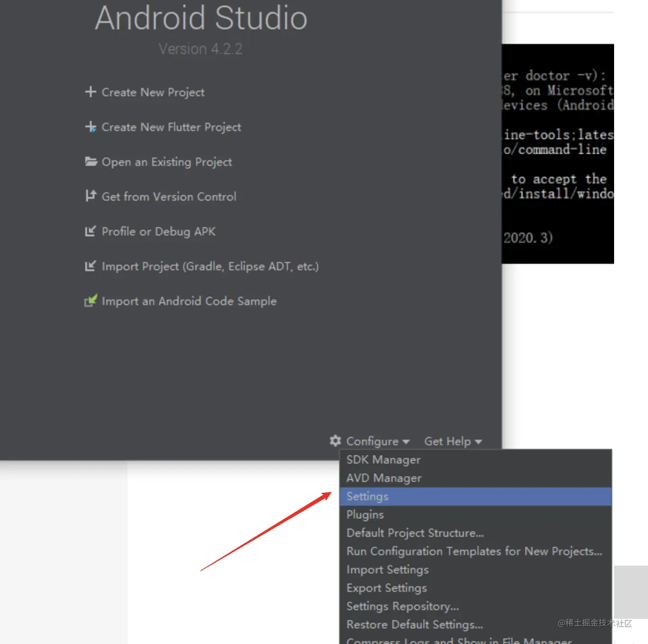Click the Version 4.2.2 text

(x=200, y=49)
